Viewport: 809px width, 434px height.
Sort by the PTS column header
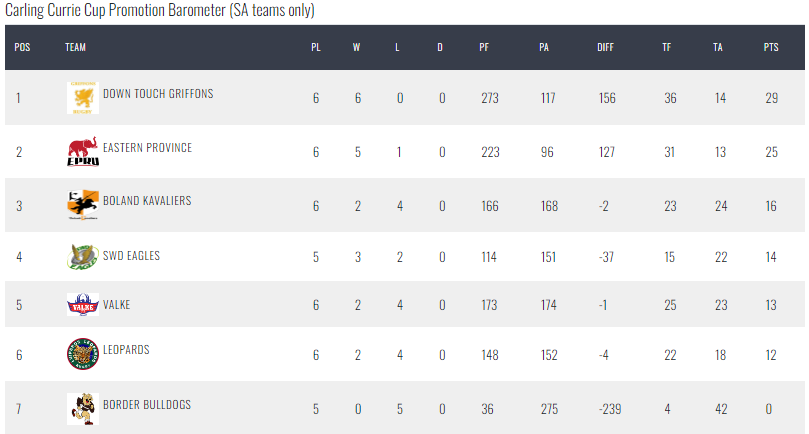click(771, 47)
